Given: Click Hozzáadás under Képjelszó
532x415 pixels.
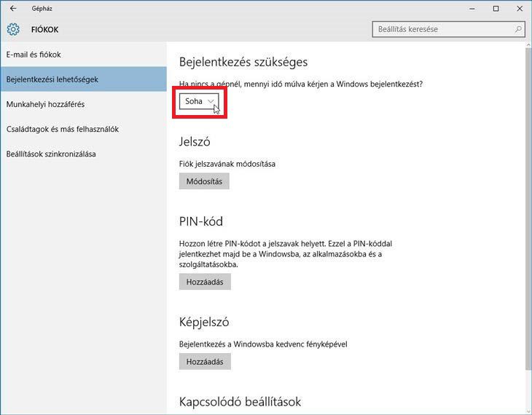Looking at the screenshot, I should pyautogui.click(x=204, y=361).
